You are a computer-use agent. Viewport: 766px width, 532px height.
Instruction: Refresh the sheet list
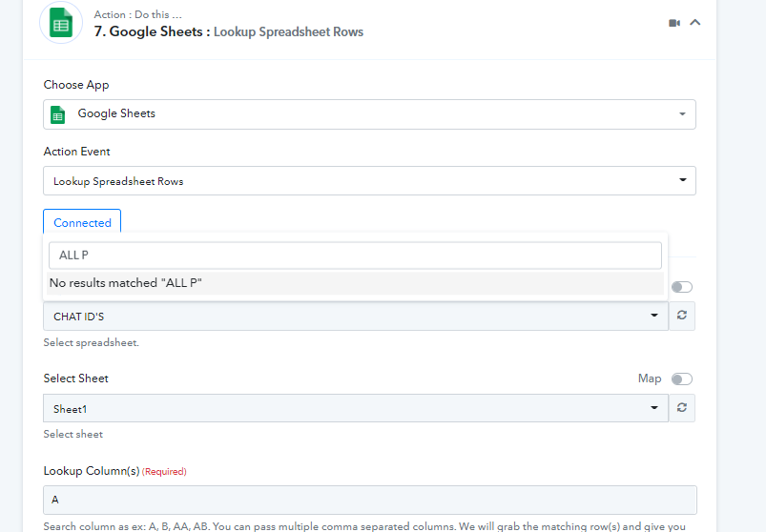[x=682, y=408]
